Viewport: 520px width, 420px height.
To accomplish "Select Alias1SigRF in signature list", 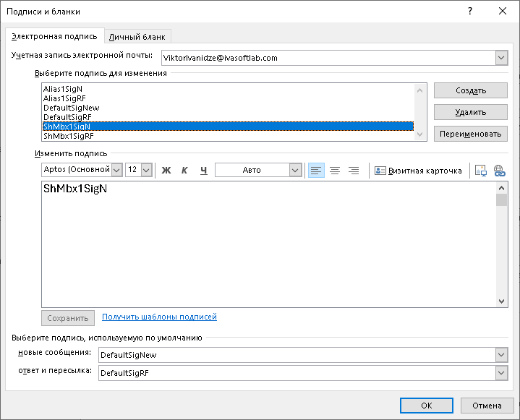I will [x=228, y=98].
